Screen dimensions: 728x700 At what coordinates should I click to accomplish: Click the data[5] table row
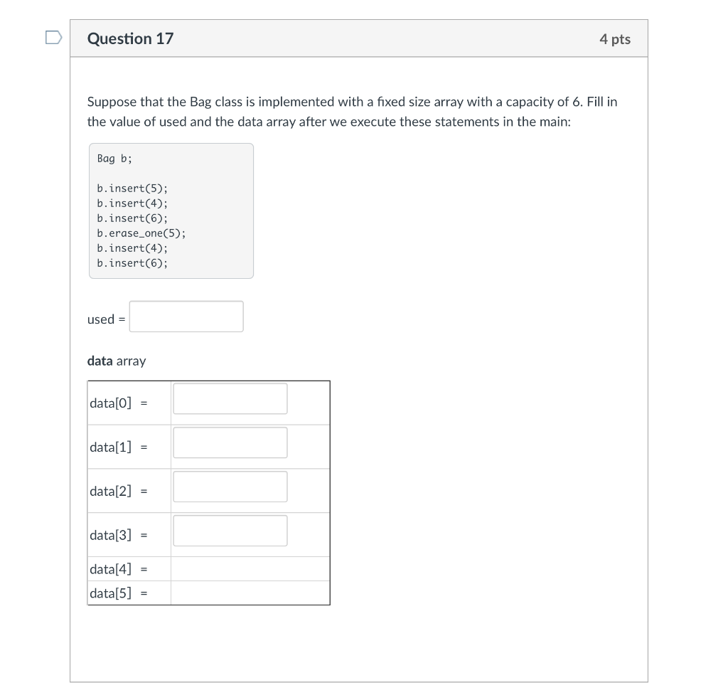click(x=208, y=592)
